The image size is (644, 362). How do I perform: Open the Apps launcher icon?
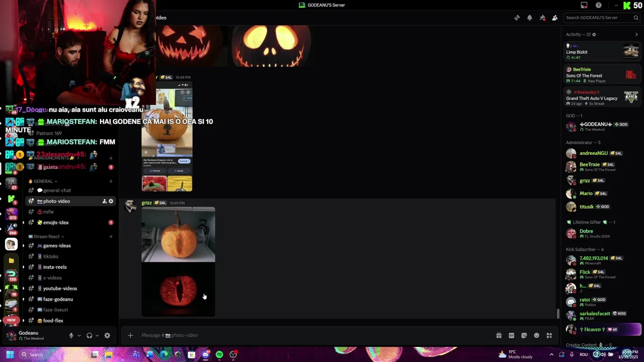click(x=549, y=335)
